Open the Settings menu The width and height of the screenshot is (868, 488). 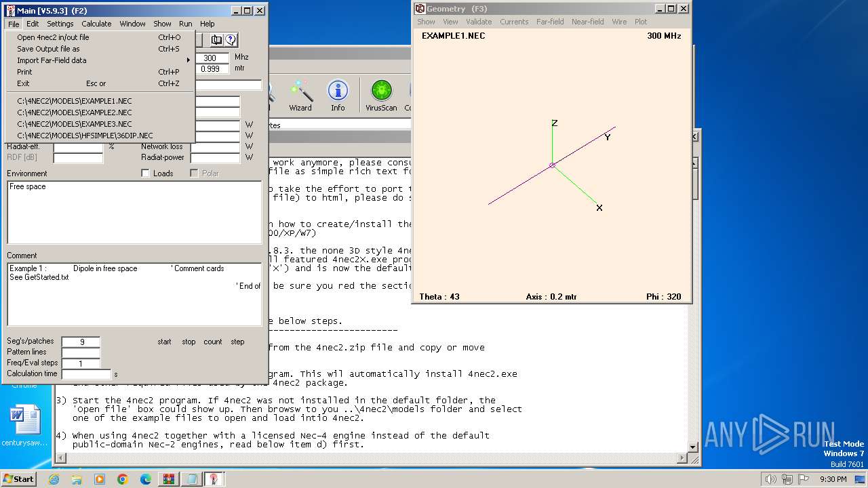pos(60,24)
